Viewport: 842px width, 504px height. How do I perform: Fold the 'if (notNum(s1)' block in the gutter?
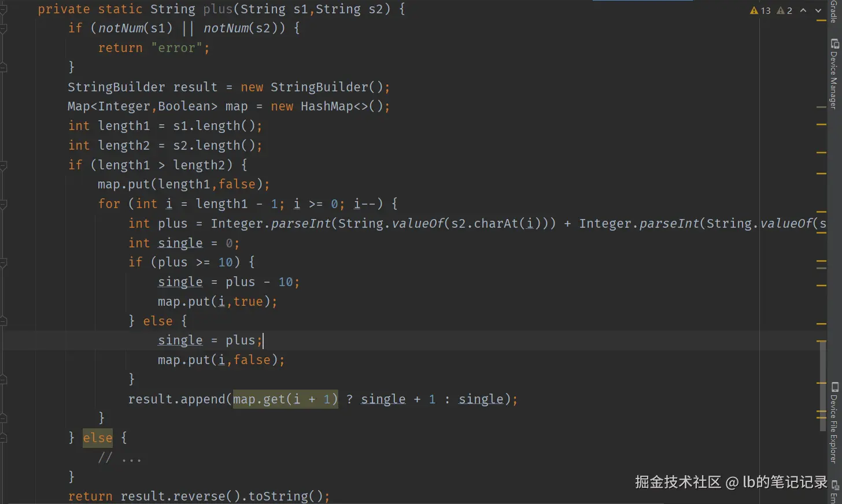(x=3, y=28)
